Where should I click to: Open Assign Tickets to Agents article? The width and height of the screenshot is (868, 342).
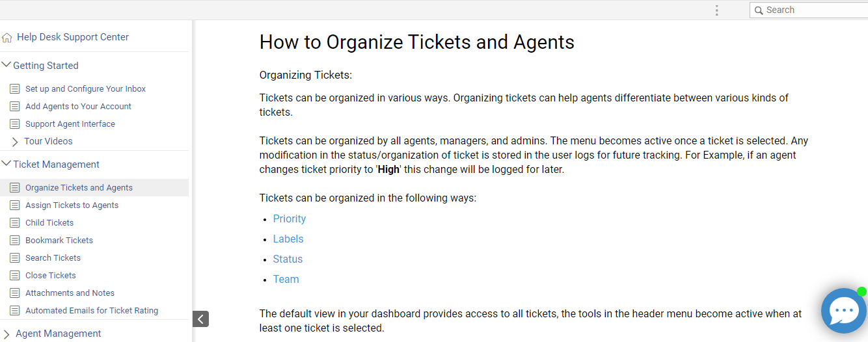(72, 205)
